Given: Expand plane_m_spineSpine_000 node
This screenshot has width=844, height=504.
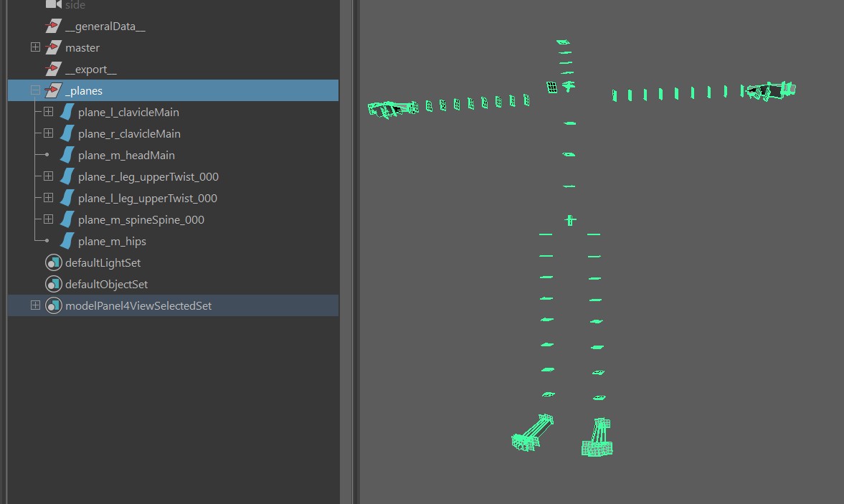Looking at the screenshot, I should point(48,220).
